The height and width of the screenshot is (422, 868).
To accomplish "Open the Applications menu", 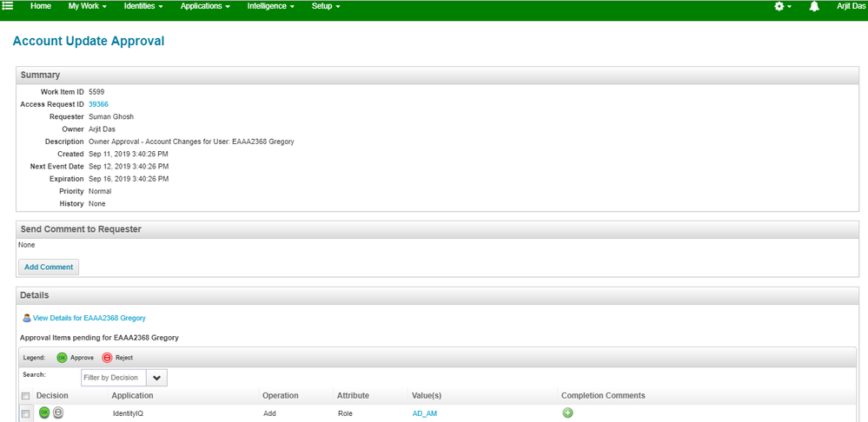I will click(205, 6).
